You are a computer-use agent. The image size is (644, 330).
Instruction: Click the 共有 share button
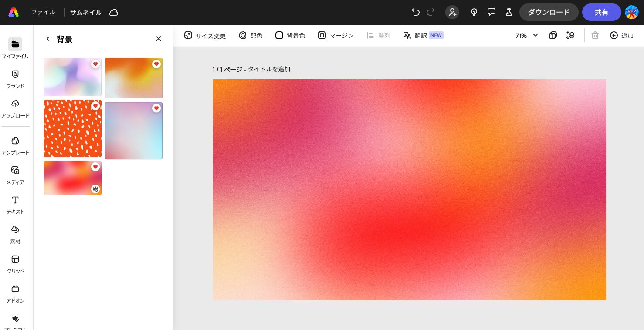click(601, 12)
